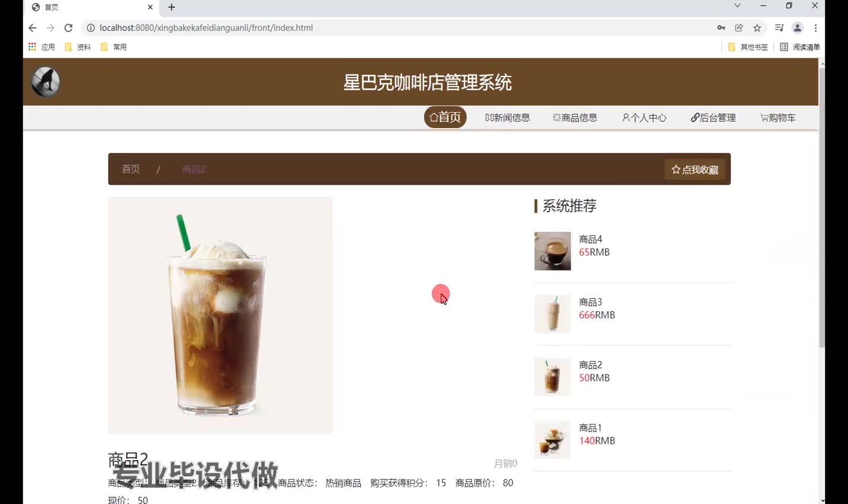
Task: Open the 商品4 recommended thumbnail
Action: tap(553, 251)
